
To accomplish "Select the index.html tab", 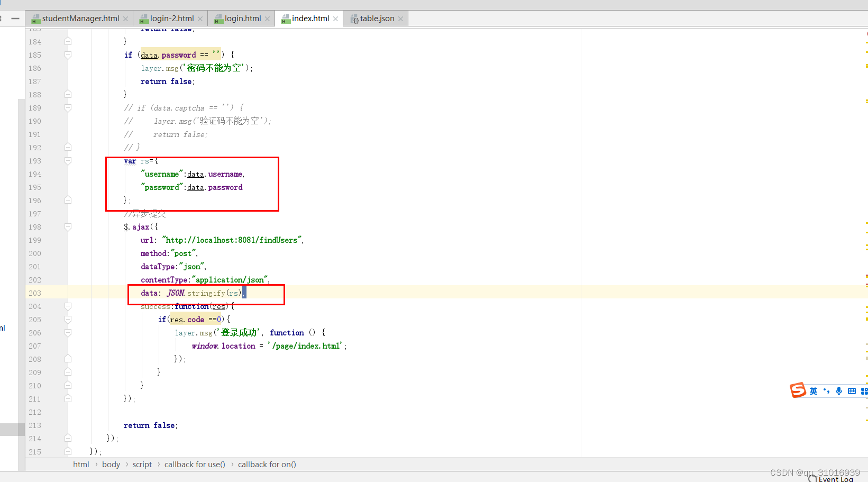I will pos(310,19).
